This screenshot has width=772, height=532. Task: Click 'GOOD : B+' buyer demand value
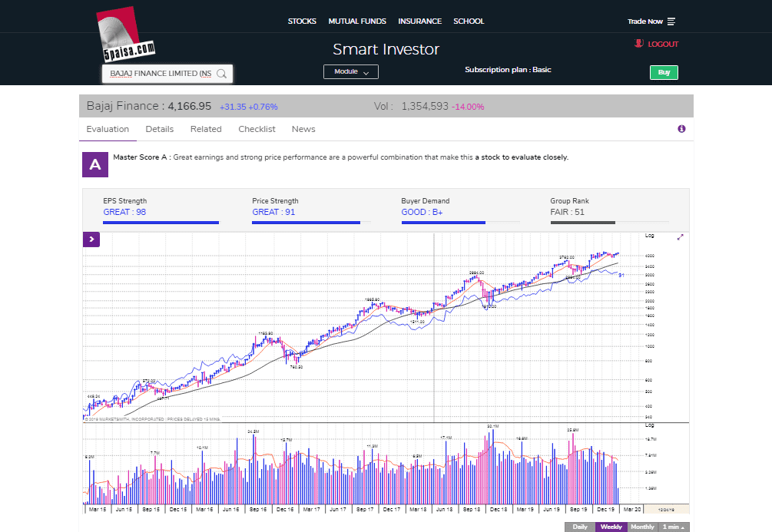point(422,212)
